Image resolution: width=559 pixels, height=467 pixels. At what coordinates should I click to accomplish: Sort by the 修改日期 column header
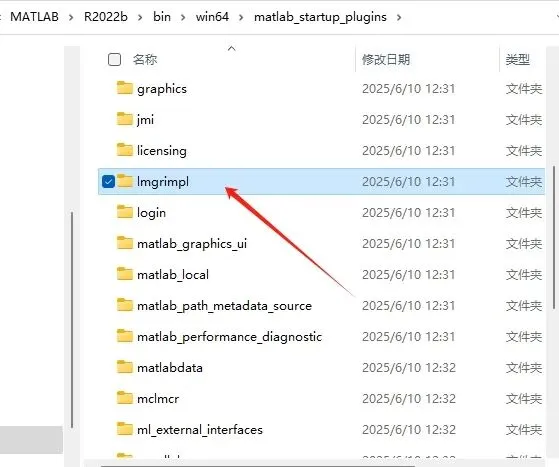tap(386, 60)
